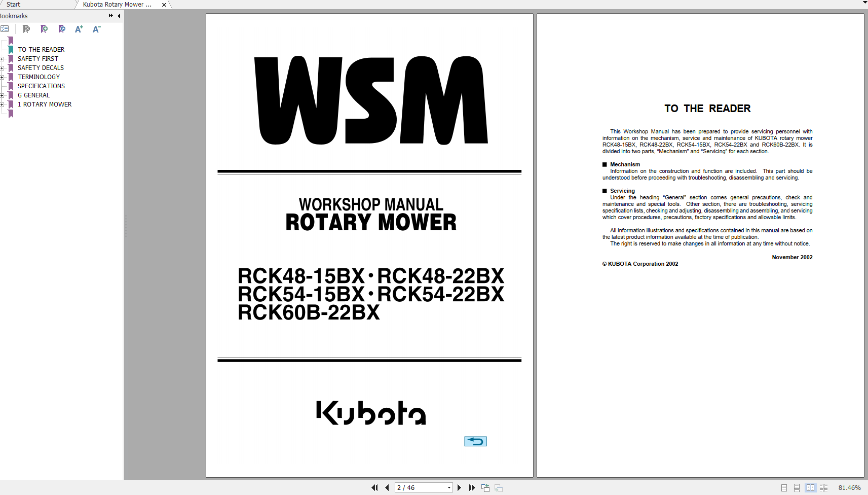
Task: Collapse the Bookmarks panel with sidebar arrow
Action: click(x=119, y=16)
